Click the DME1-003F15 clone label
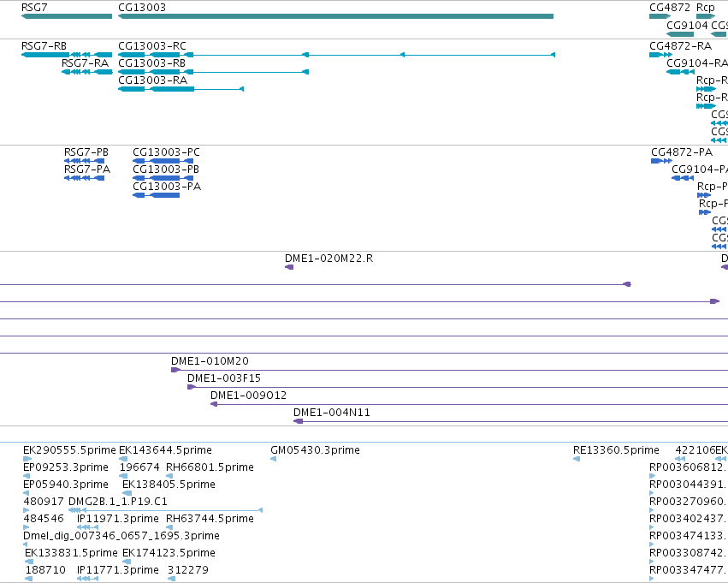This screenshot has width=728, height=583. pyautogui.click(x=224, y=378)
